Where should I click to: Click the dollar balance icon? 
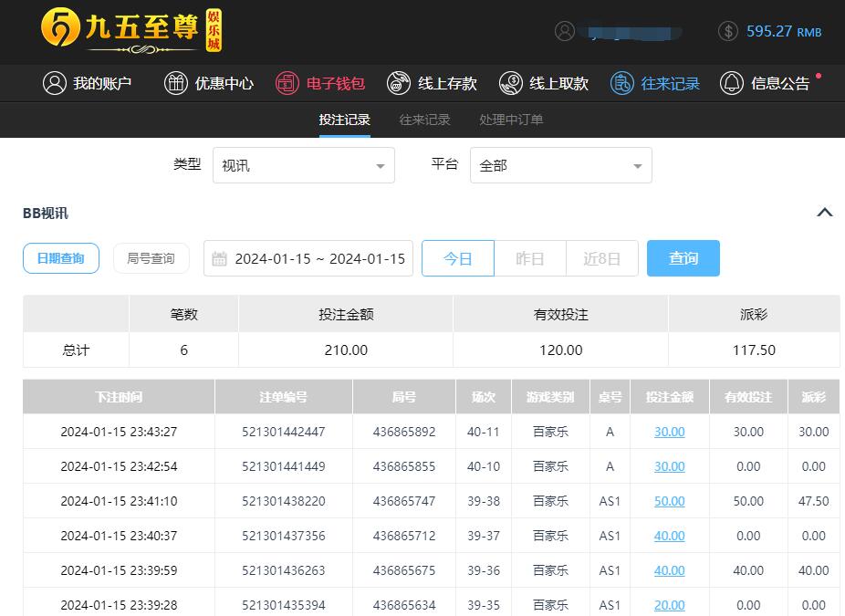click(728, 31)
